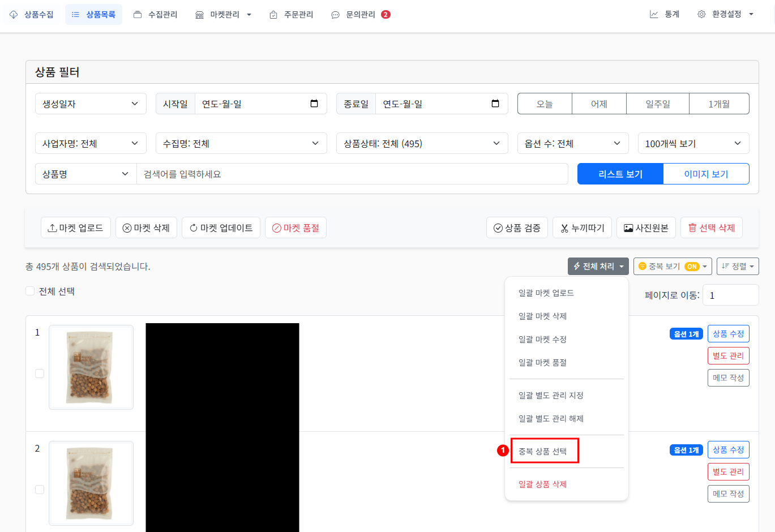Open product 2 thumbnail image

click(x=91, y=483)
